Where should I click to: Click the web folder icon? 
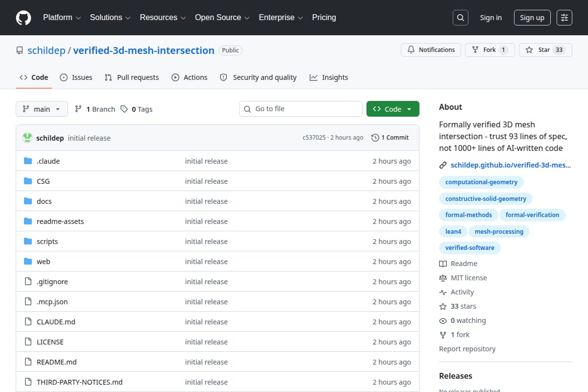28,262
